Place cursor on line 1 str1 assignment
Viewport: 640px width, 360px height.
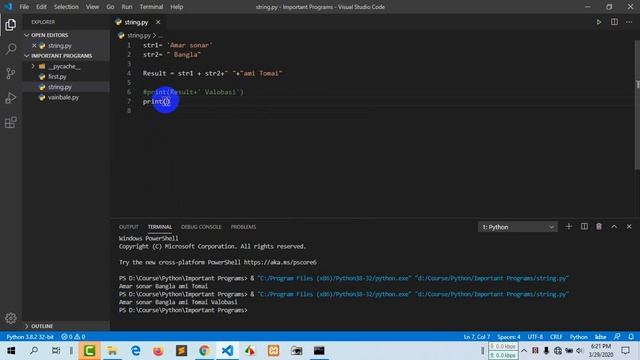pyautogui.click(x=178, y=45)
